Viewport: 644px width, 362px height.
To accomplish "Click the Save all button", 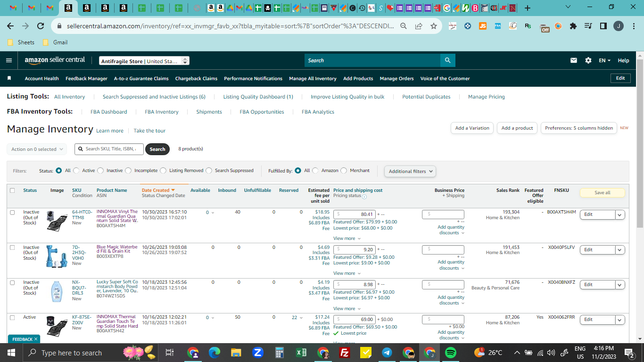I will coord(603,192).
